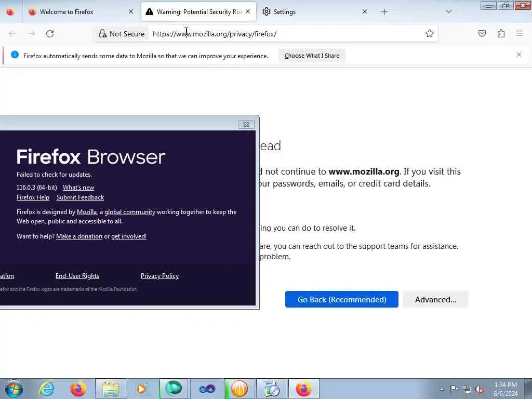The width and height of the screenshot is (532, 399).
Task: Click the orange dome app taskbar icon
Action: pyautogui.click(x=239, y=389)
